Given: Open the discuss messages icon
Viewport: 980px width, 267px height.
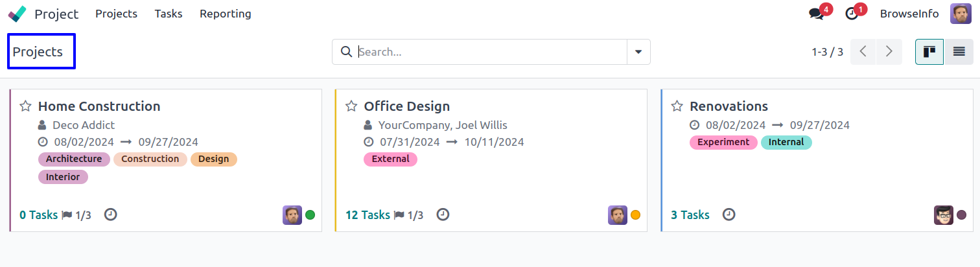Looking at the screenshot, I should point(817,14).
